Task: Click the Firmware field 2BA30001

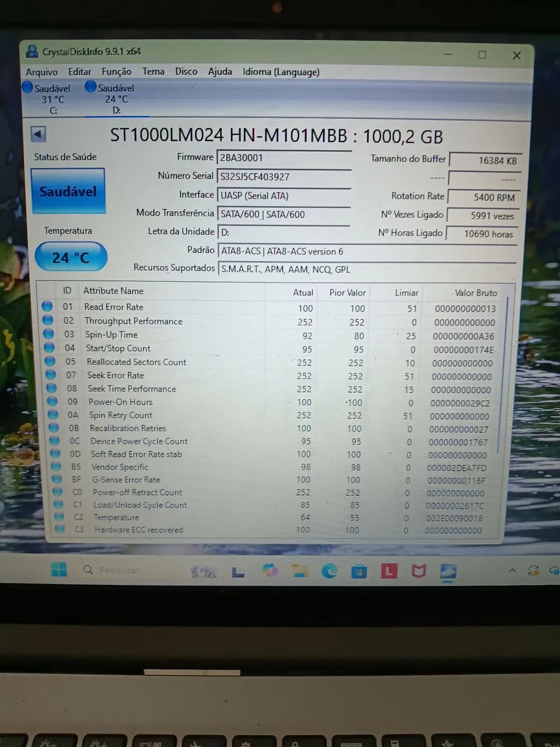Action: click(285, 158)
